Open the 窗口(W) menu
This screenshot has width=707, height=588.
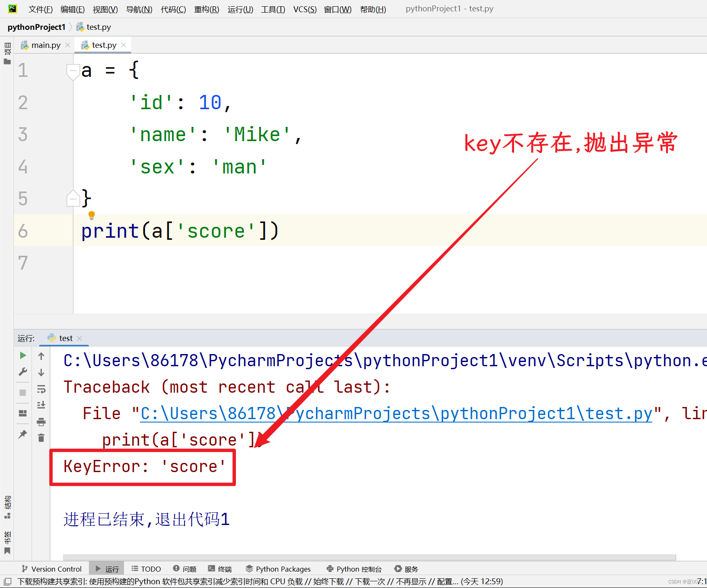click(338, 9)
